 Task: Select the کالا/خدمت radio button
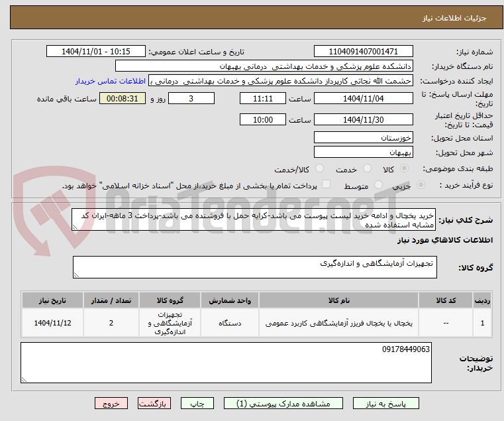click(x=319, y=168)
